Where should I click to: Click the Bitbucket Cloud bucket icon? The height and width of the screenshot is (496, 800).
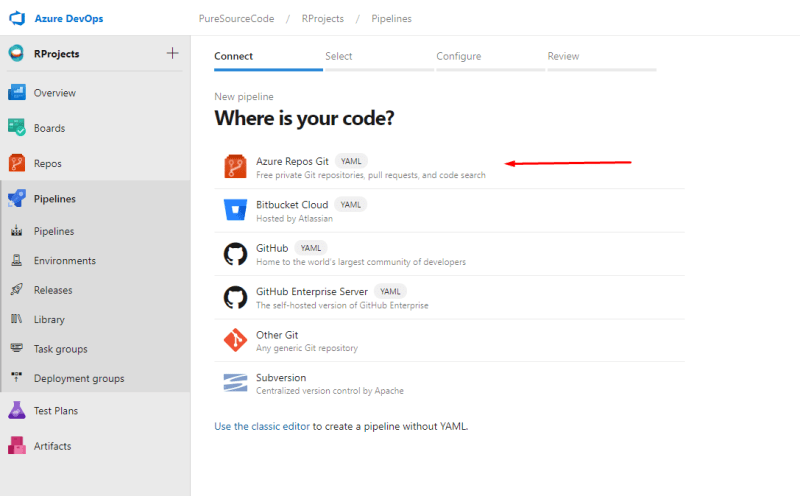235,210
